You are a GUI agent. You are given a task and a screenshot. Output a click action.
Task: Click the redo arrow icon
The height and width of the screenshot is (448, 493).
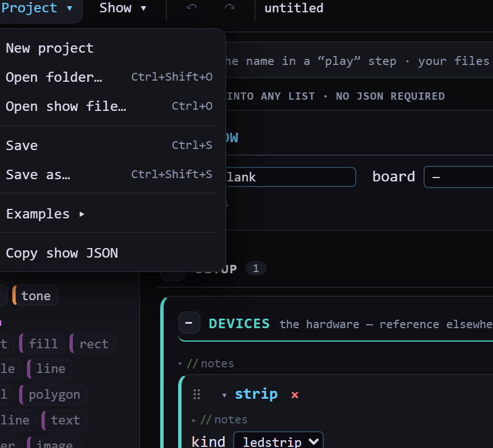point(230,7)
